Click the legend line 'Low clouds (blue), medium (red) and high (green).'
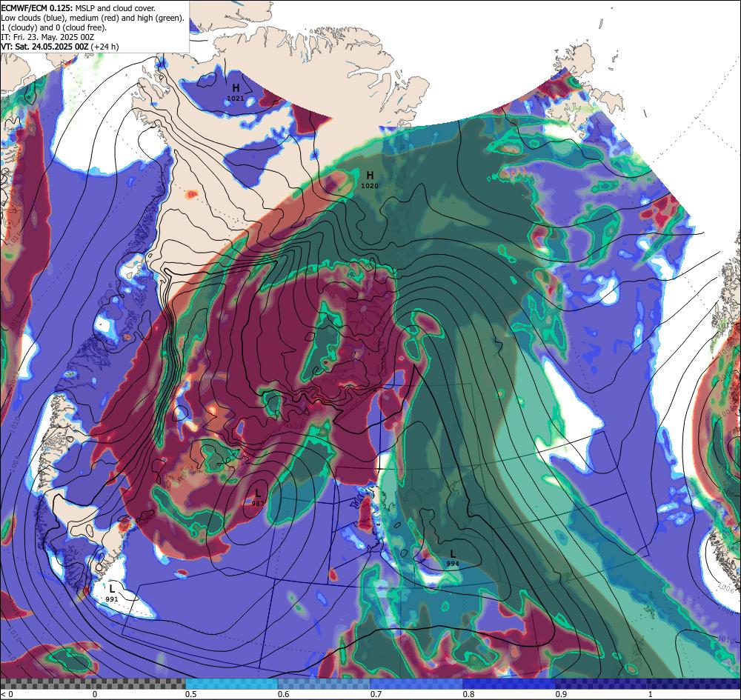741x700 pixels. (x=93, y=18)
